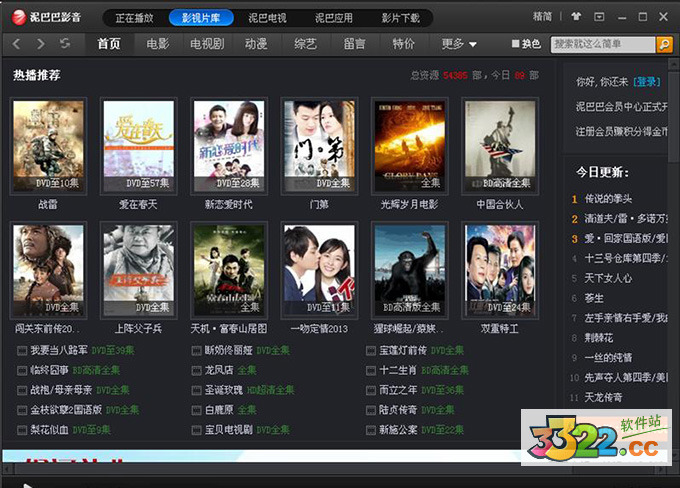Open 天龙传奇 in today's updates
This screenshot has width=680, height=488.
603,397
